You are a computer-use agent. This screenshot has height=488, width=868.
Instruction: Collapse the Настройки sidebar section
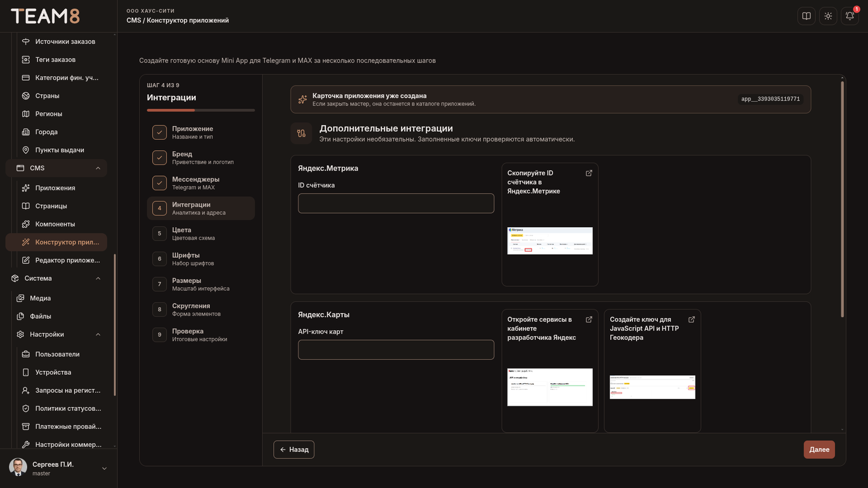[98, 334]
